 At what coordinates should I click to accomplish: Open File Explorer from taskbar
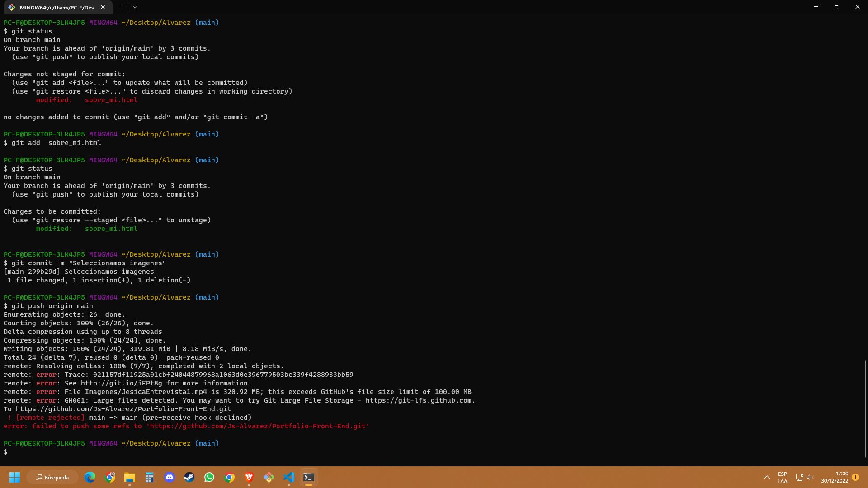coord(129,477)
